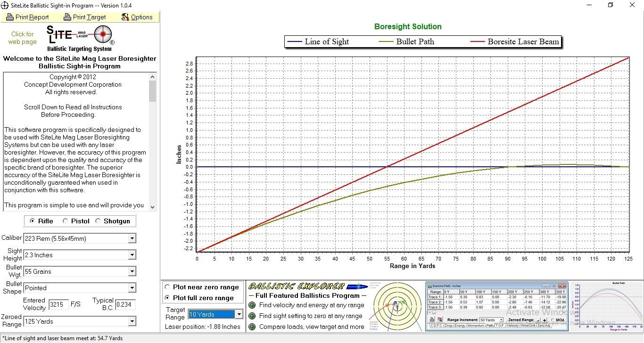Image resolution: width=644 pixels, height=343 pixels.
Task: Click the SiteLite Mag Laser logo
Action: point(79,39)
